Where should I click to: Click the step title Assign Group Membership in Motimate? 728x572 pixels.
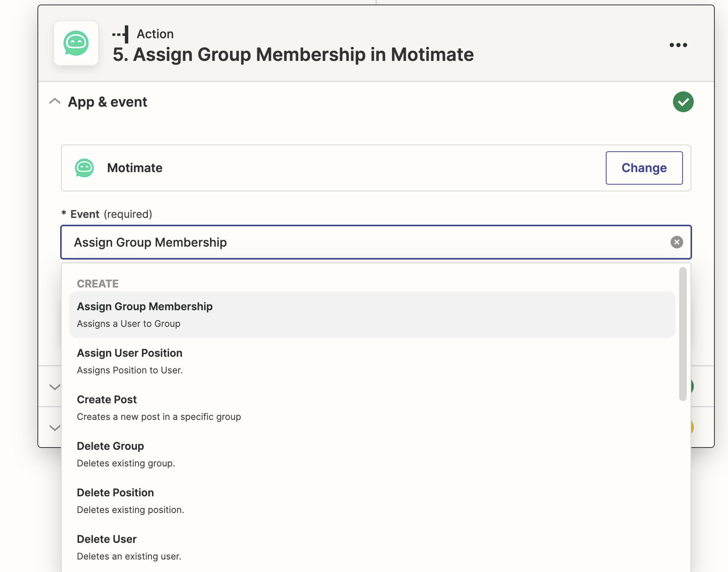click(293, 54)
